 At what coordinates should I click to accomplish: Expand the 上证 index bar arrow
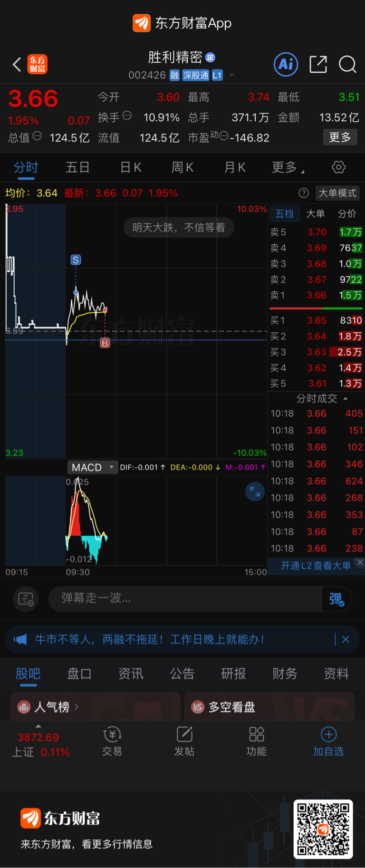click(38, 726)
